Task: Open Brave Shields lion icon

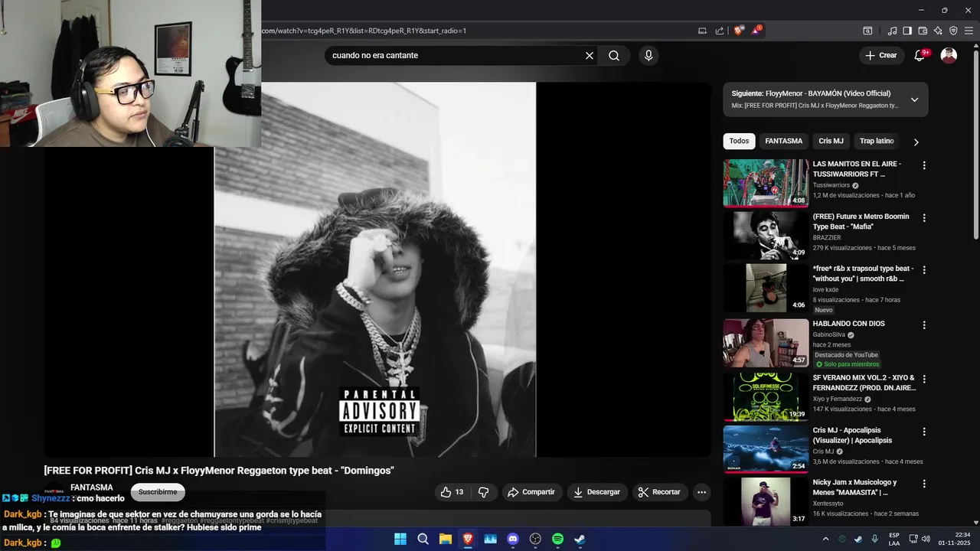Action: tap(738, 31)
